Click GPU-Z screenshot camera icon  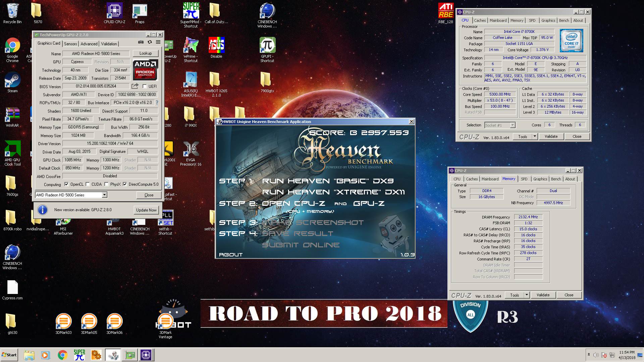click(141, 42)
